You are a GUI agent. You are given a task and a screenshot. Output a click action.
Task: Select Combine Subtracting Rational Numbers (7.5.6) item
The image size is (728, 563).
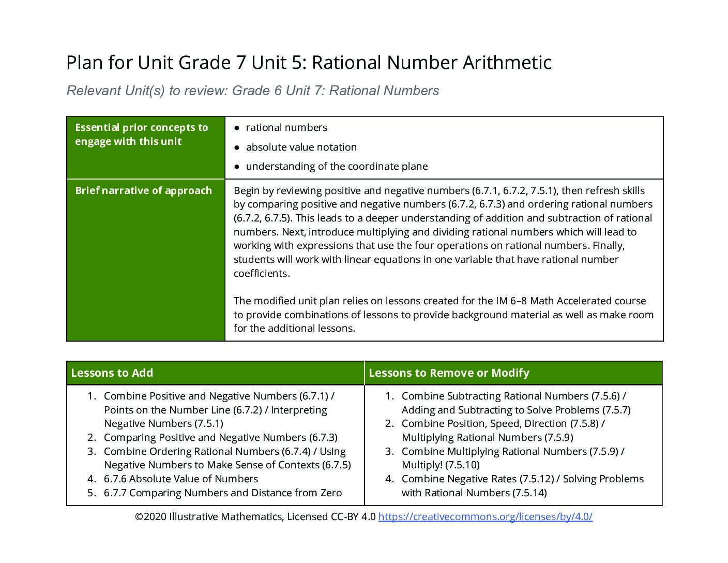coord(516,403)
